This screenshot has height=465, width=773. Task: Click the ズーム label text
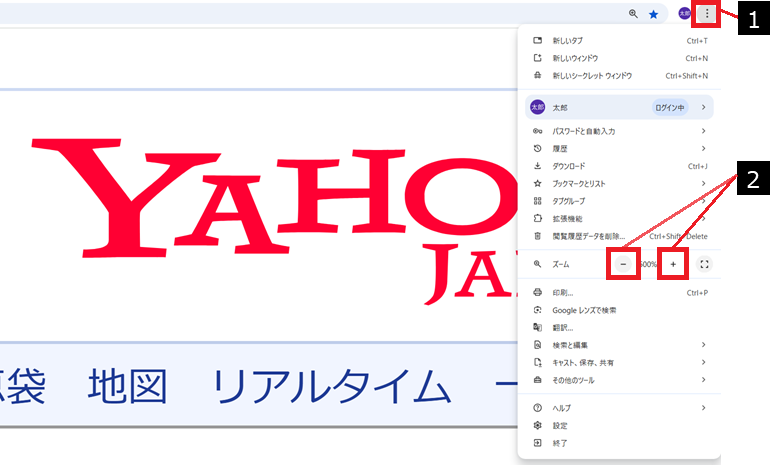[x=561, y=264]
